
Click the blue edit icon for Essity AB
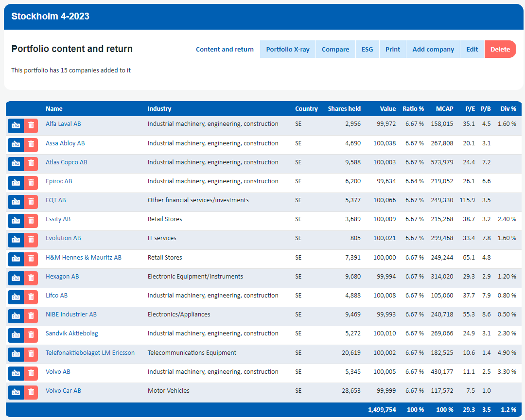click(x=16, y=221)
